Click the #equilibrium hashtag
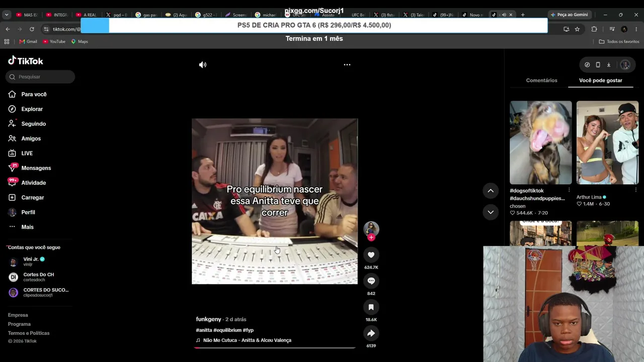This screenshot has height=362, width=644. 227,330
